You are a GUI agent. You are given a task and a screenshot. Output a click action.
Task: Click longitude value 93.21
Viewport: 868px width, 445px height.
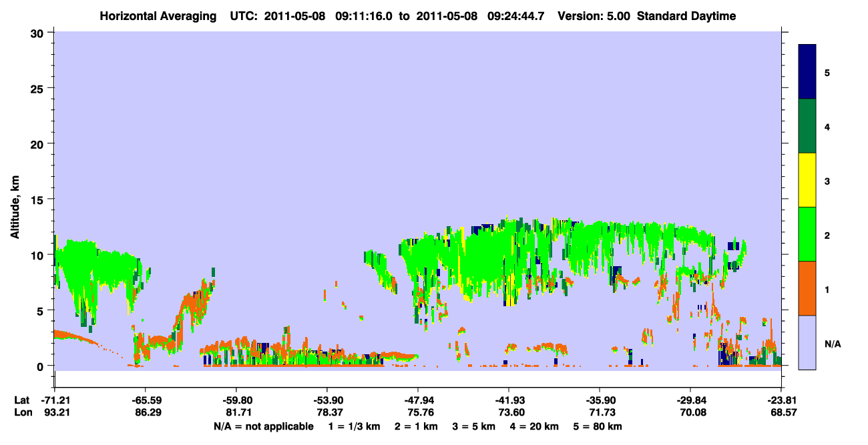55,413
